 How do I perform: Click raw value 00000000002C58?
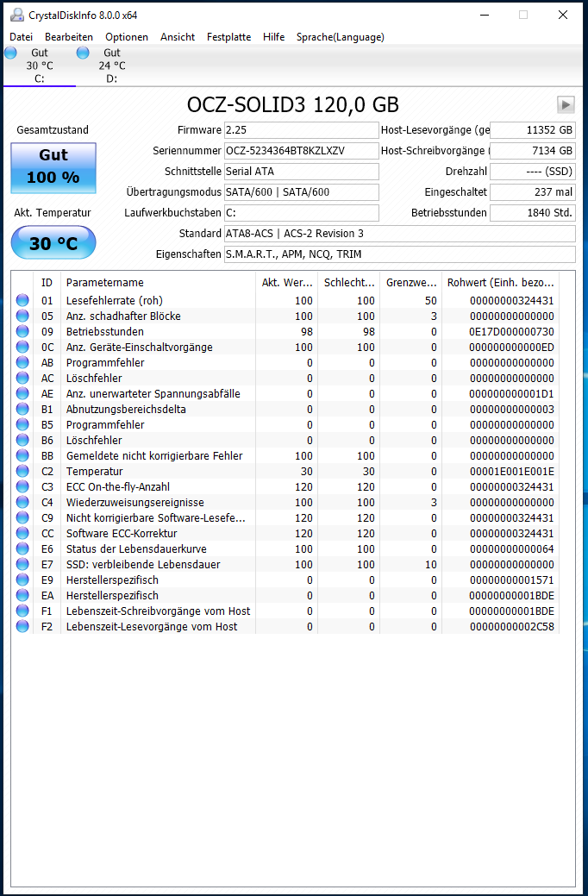(x=511, y=626)
